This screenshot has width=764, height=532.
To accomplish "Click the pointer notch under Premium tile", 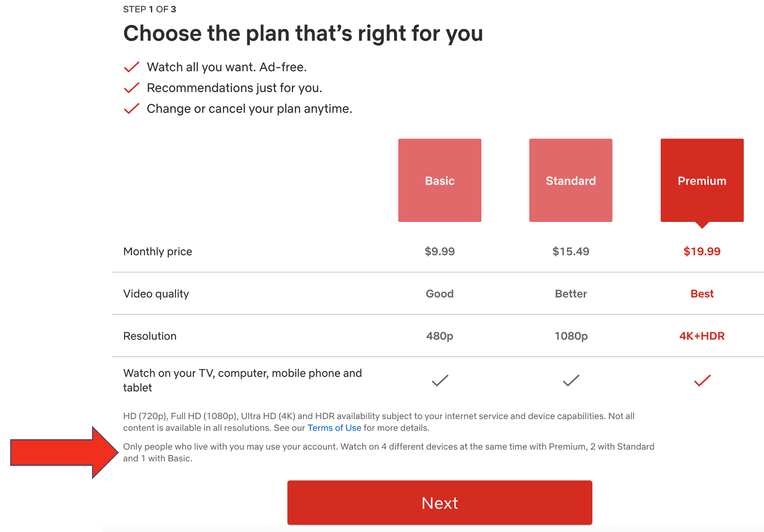I will click(702, 225).
